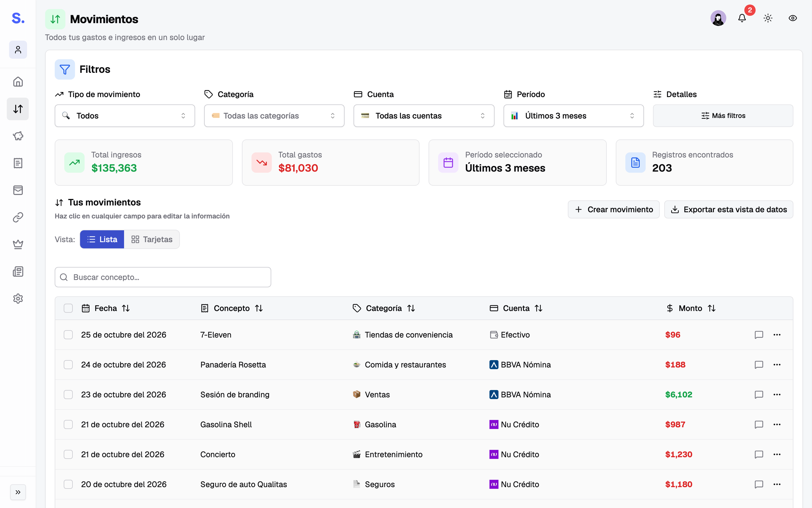Open the card wallet sidebar icon
Screen dimensions: 812x508
click(x=18, y=190)
